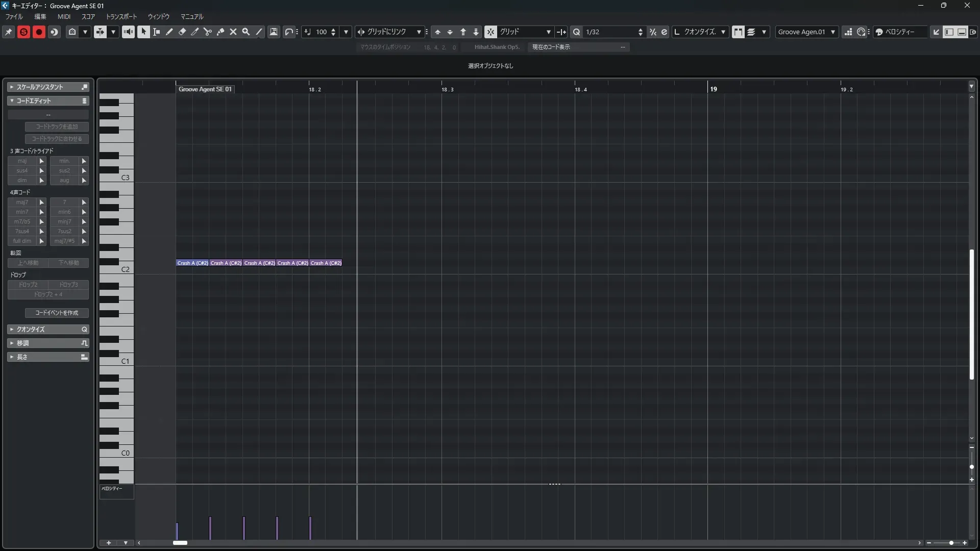
Task: Click the vertical zoom slider handle
Action: 971,467
